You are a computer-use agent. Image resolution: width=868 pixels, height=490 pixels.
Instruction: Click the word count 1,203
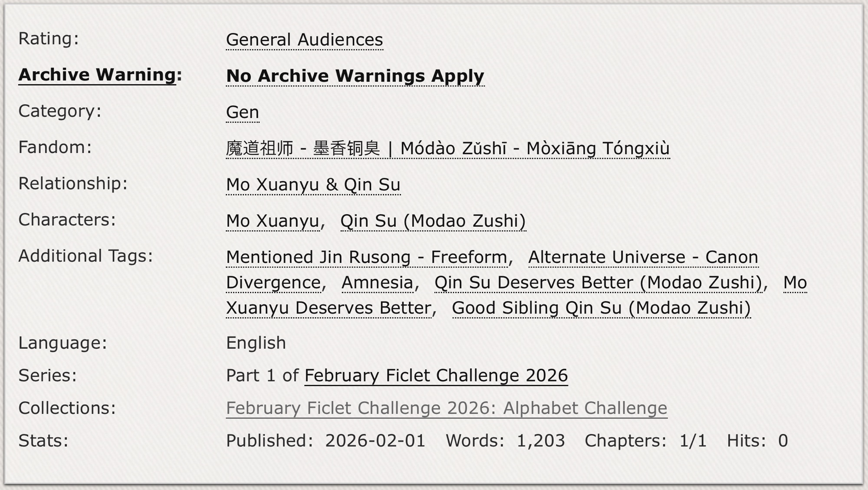[x=540, y=441]
